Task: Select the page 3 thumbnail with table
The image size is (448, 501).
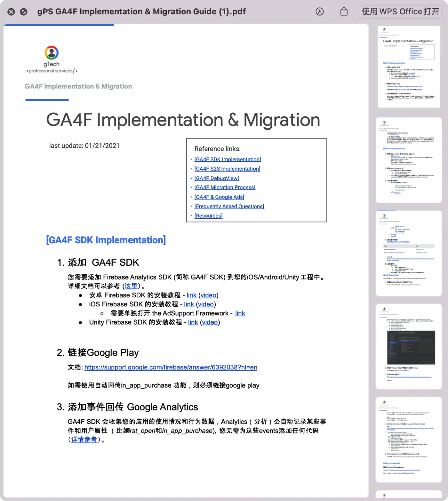Action: [x=409, y=253]
